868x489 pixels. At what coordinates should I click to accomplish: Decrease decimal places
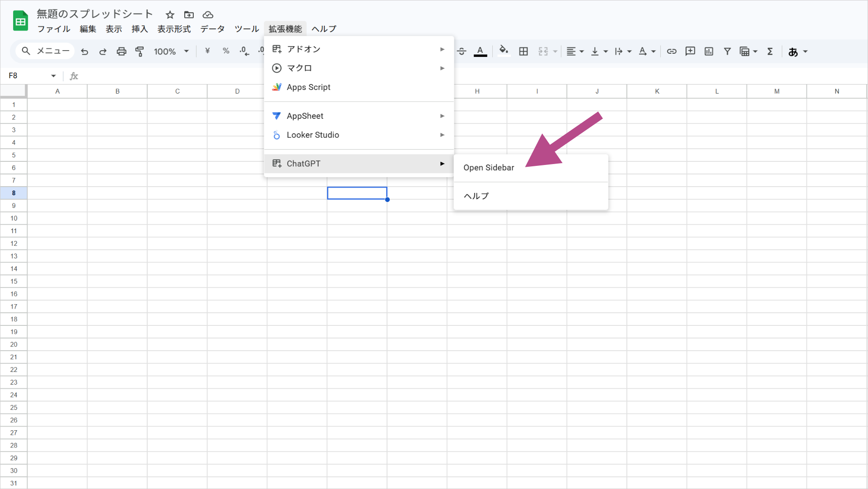[x=244, y=51]
